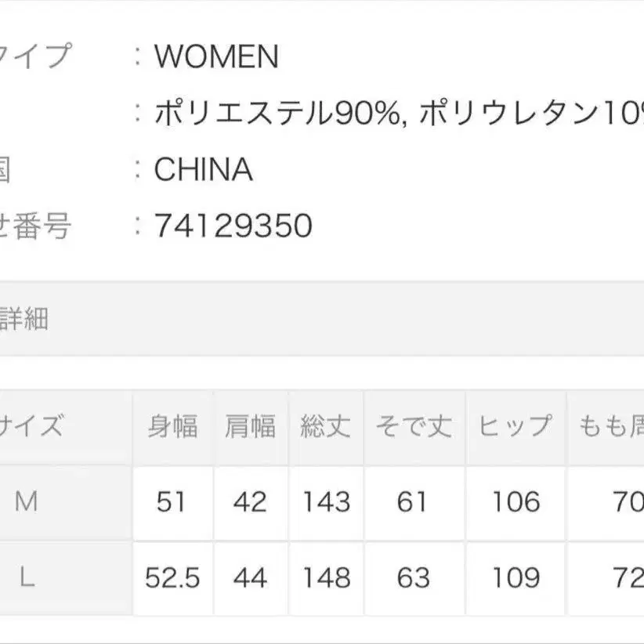Image resolution: width=644 pixels, height=644 pixels.
Task: Click the M total length value 143
Action: 325,501
